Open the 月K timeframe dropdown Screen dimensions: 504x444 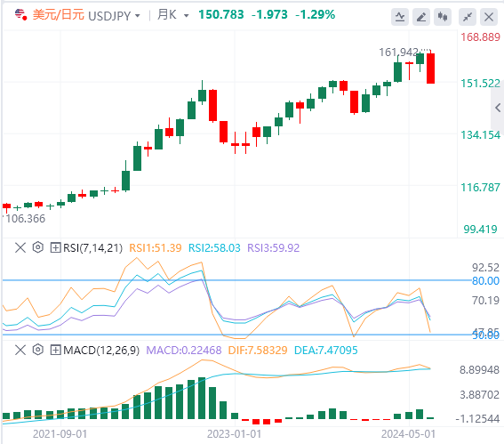pos(173,15)
